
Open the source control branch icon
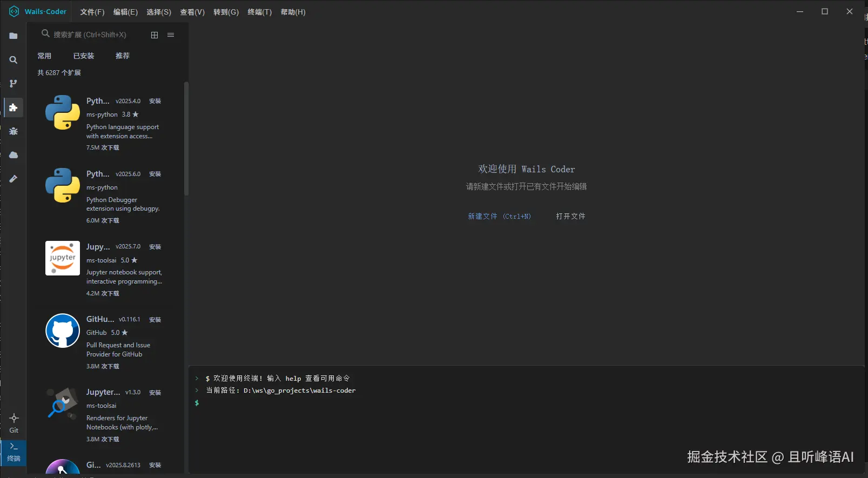point(14,84)
